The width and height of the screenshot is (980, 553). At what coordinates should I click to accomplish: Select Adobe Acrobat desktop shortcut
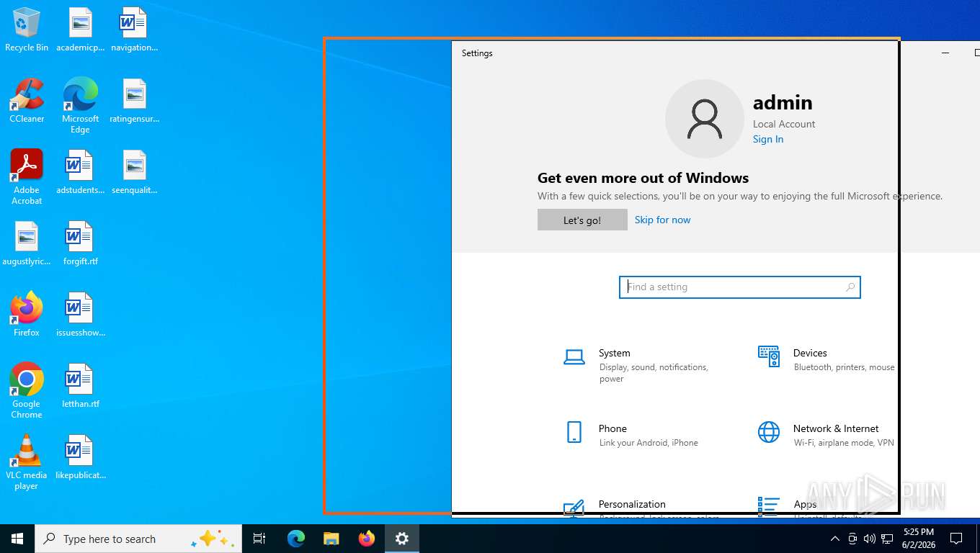tap(27, 177)
